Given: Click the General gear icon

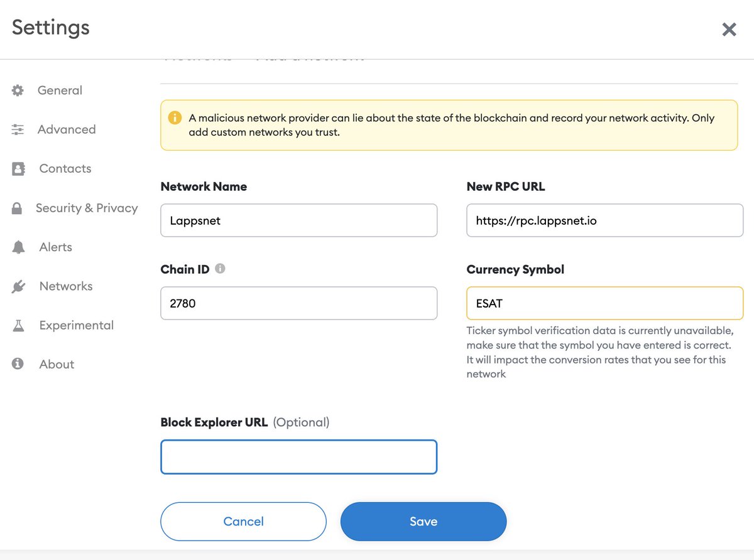Looking at the screenshot, I should (x=18, y=90).
